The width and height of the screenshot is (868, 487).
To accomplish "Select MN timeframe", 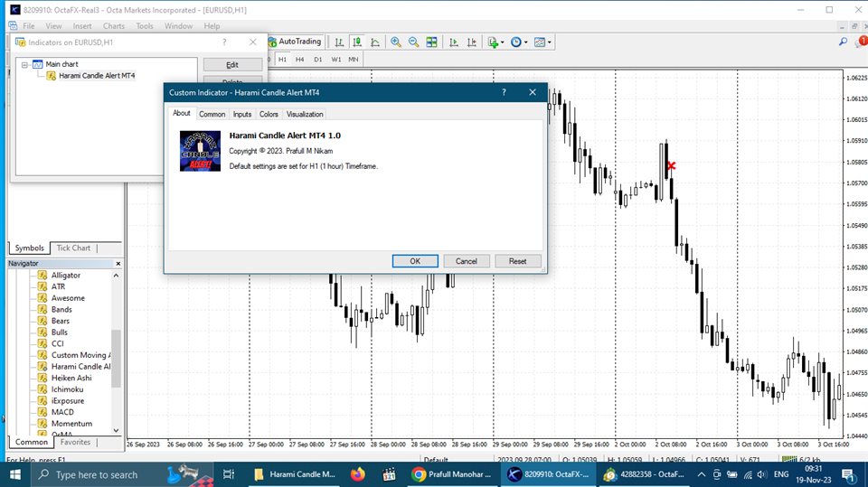I will tap(354, 60).
